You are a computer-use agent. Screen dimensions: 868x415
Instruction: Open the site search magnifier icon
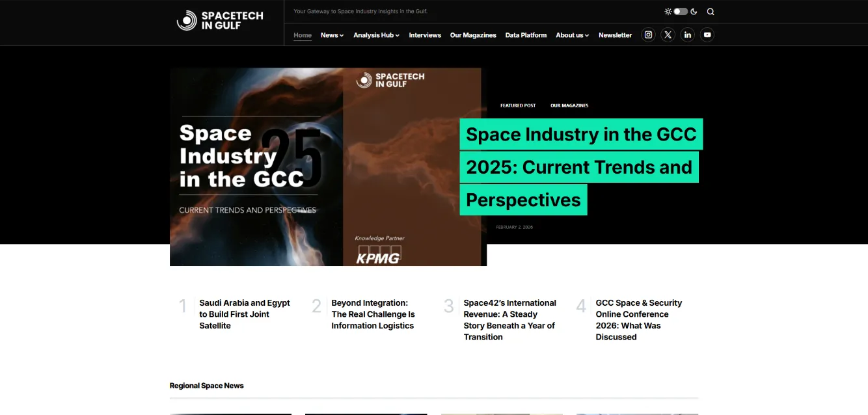point(711,12)
